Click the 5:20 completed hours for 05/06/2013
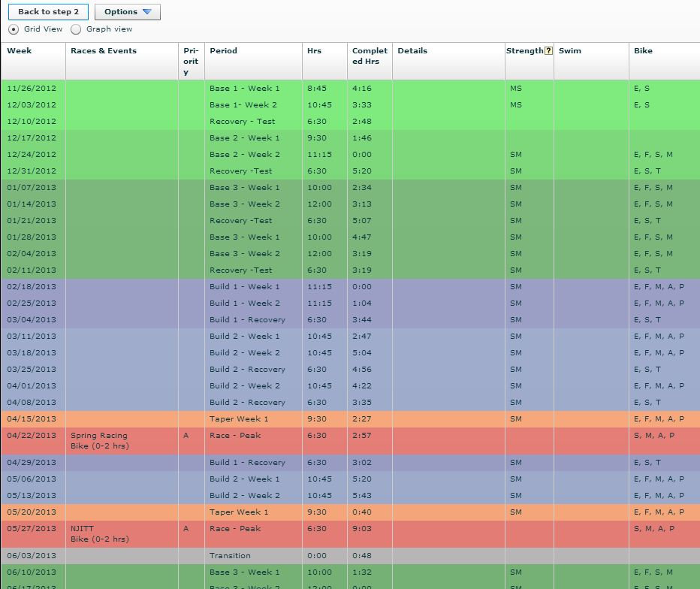The image size is (700, 589). point(361,479)
